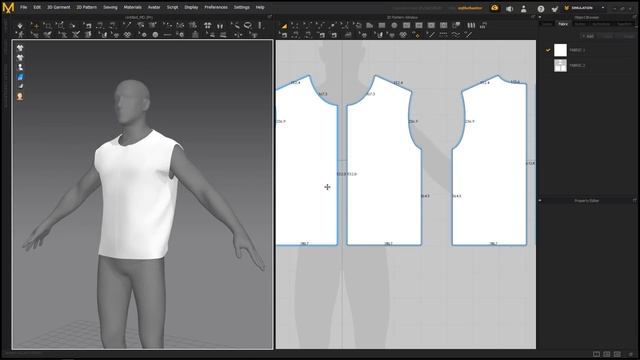640x360 pixels.
Task: Undock the 2D Pattern Window
Action: coord(533,17)
